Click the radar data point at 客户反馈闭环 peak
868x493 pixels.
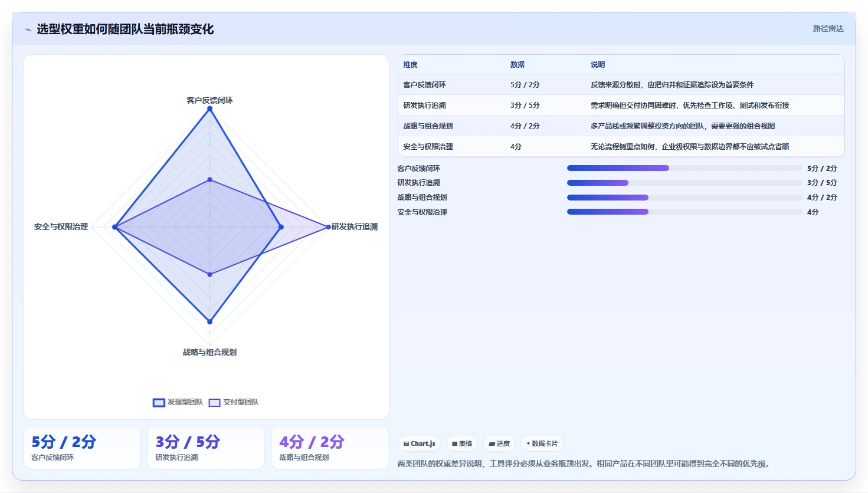coord(209,109)
